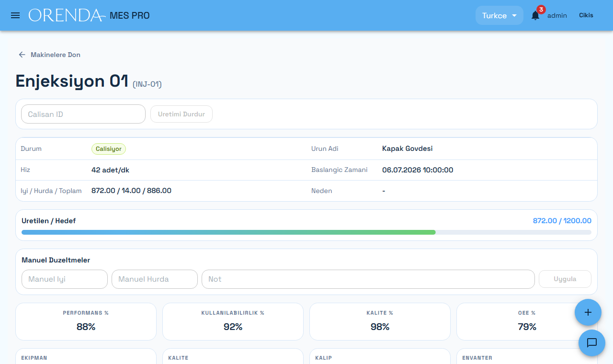Click the Kalite % 98% card
Image resolution: width=613 pixels, height=364 pixels.
(x=380, y=321)
